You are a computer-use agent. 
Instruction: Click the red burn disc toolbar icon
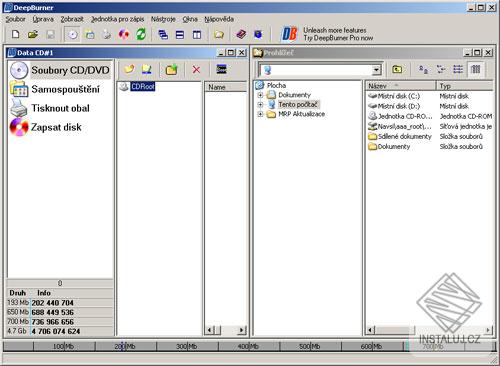(x=124, y=34)
